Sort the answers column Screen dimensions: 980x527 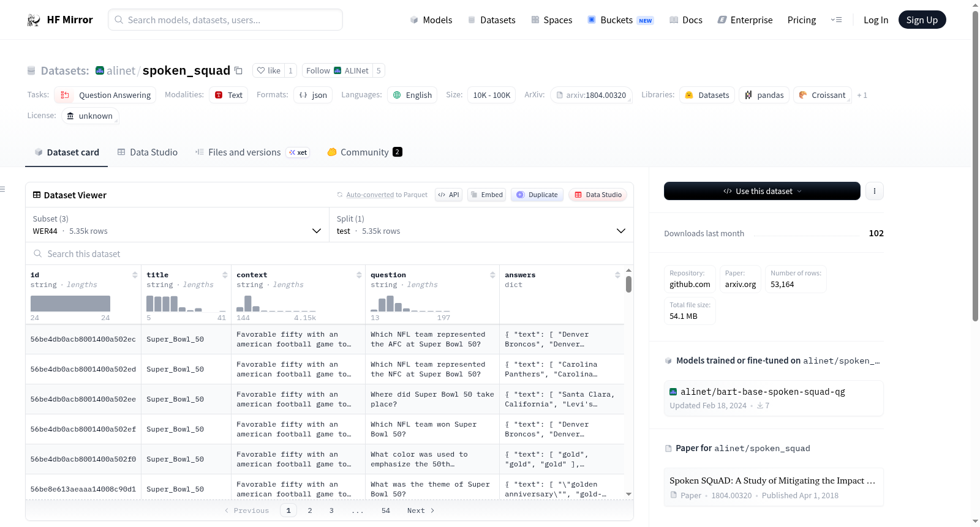click(x=617, y=275)
